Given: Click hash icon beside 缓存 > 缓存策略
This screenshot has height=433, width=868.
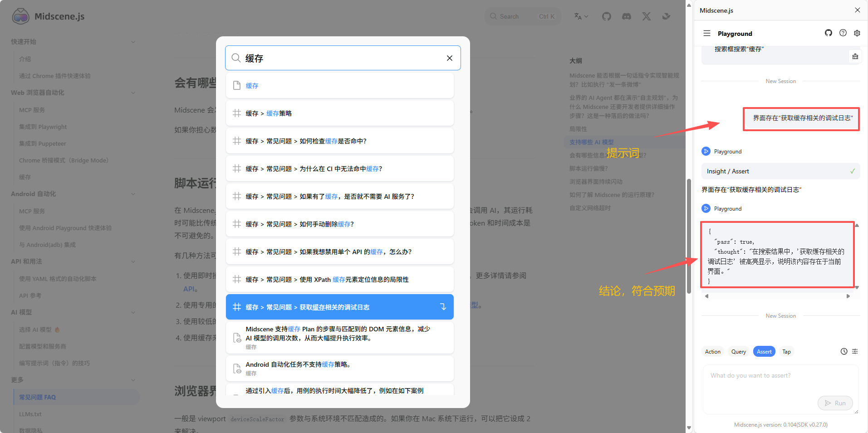Looking at the screenshot, I should tap(236, 113).
